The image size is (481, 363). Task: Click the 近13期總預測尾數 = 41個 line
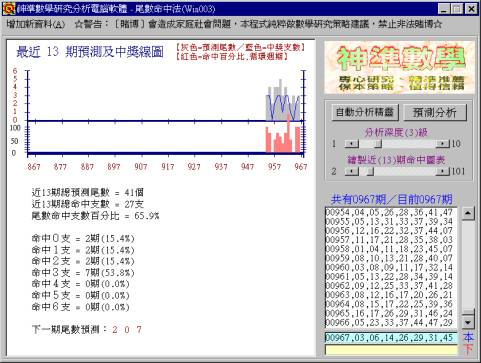pos(88,193)
